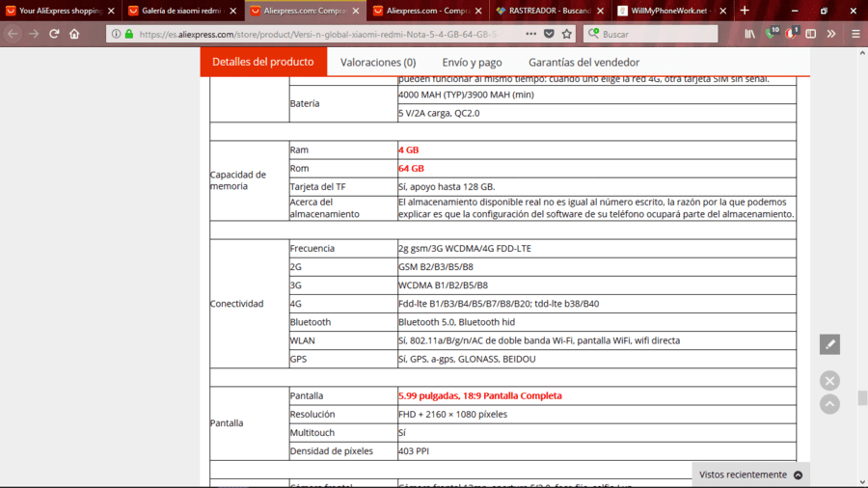This screenshot has height=488, width=868.
Task: Switch to Your AliExpress shopping tab
Action: (x=61, y=11)
